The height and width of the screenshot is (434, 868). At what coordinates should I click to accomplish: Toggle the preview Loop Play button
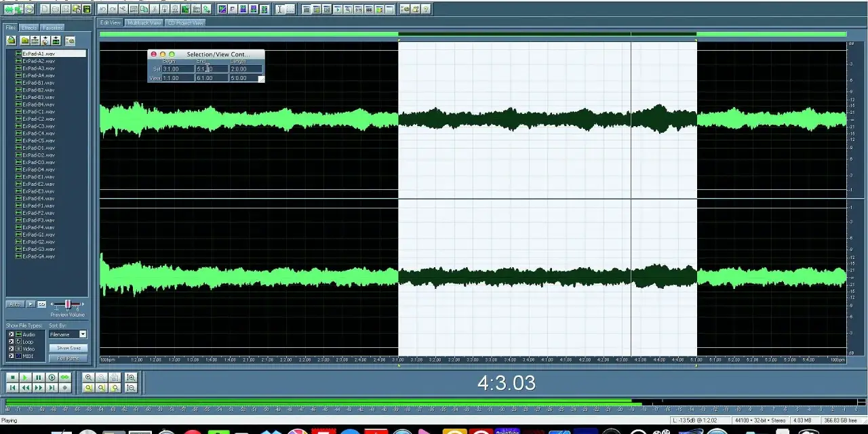click(41, 304)
